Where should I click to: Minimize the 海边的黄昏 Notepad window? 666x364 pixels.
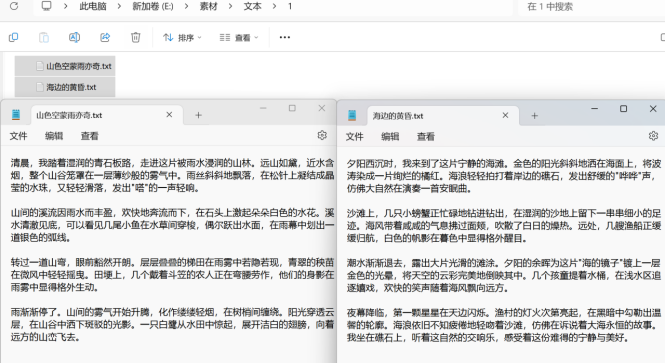[594, 109]
